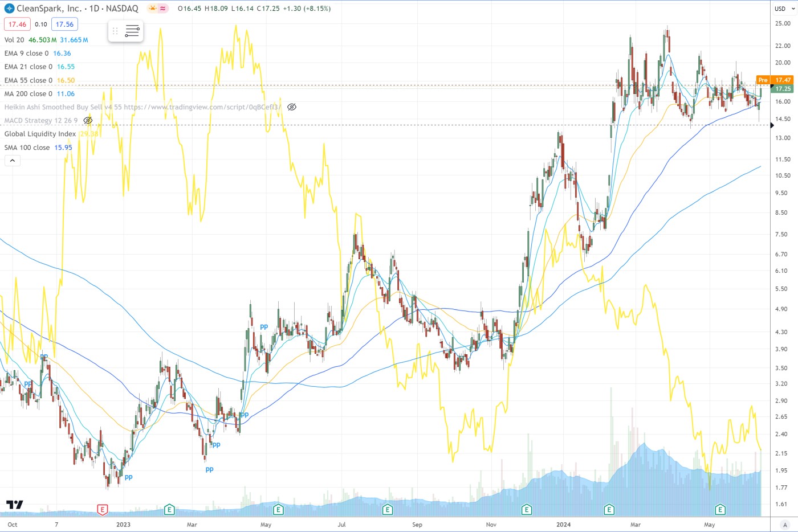Open the green earnings marker between 2023 and Mar
Screen dimensions: 798x532
169,509
